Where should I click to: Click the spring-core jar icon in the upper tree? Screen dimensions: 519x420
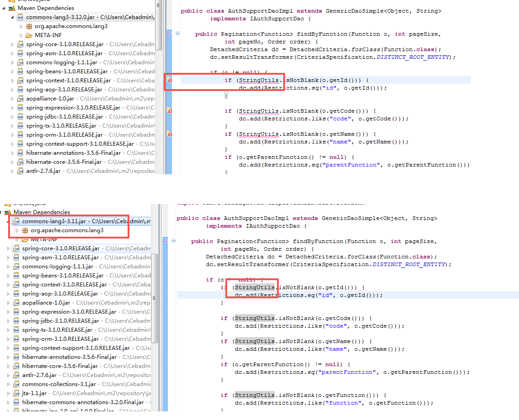(20, 44)
